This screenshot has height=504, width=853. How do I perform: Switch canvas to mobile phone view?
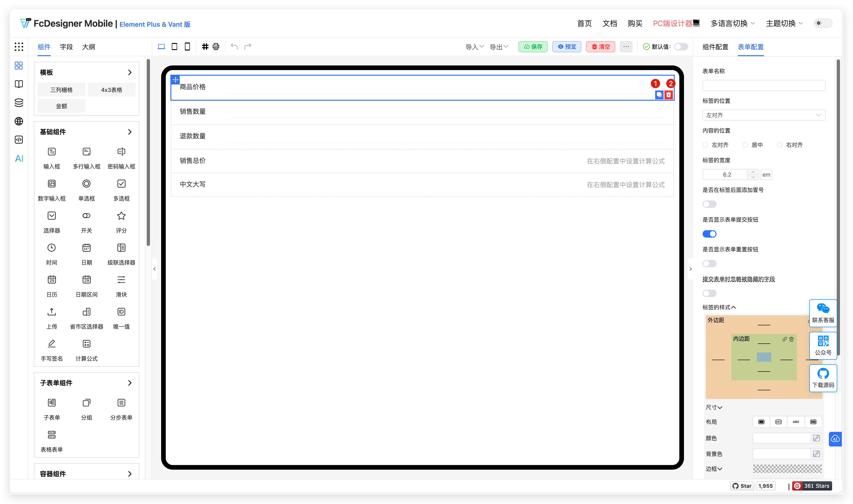coord(187,47)
